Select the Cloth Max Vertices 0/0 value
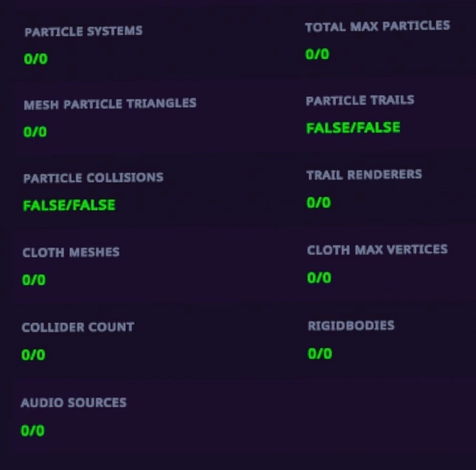 319,278
